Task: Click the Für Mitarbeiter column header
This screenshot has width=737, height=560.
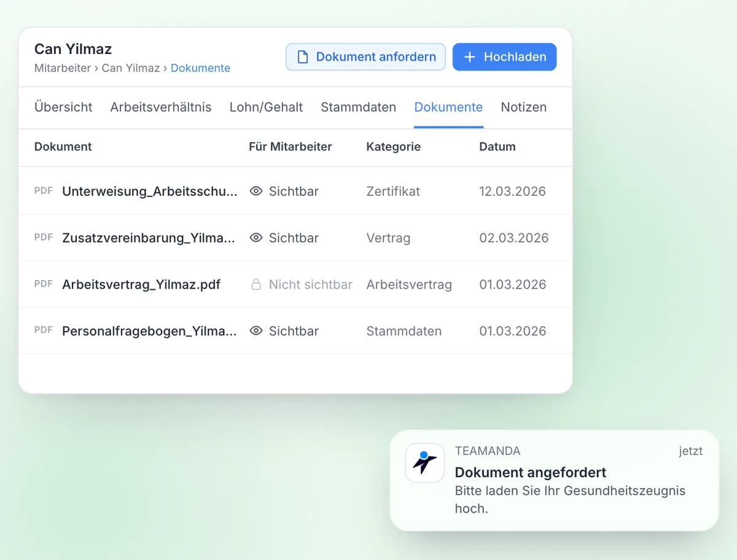Action: coord(291,147)
